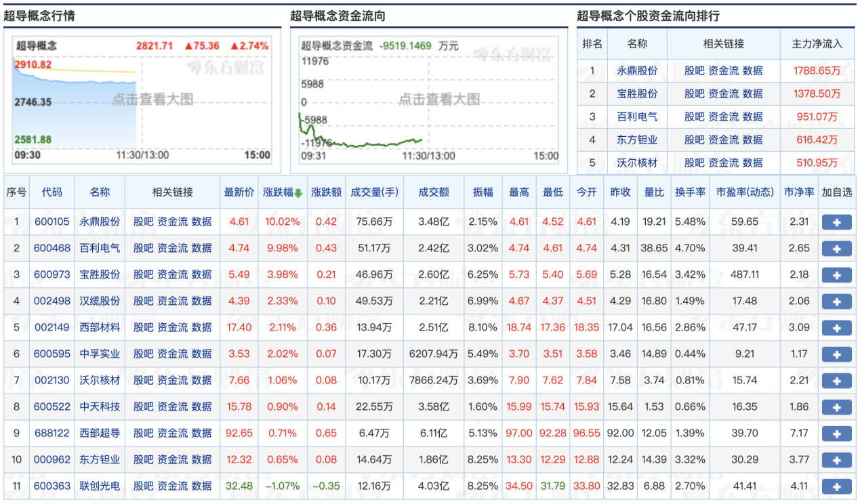Open 股吧 link for ranking row 1
The image size is (860, 504).
coord(694,70)
